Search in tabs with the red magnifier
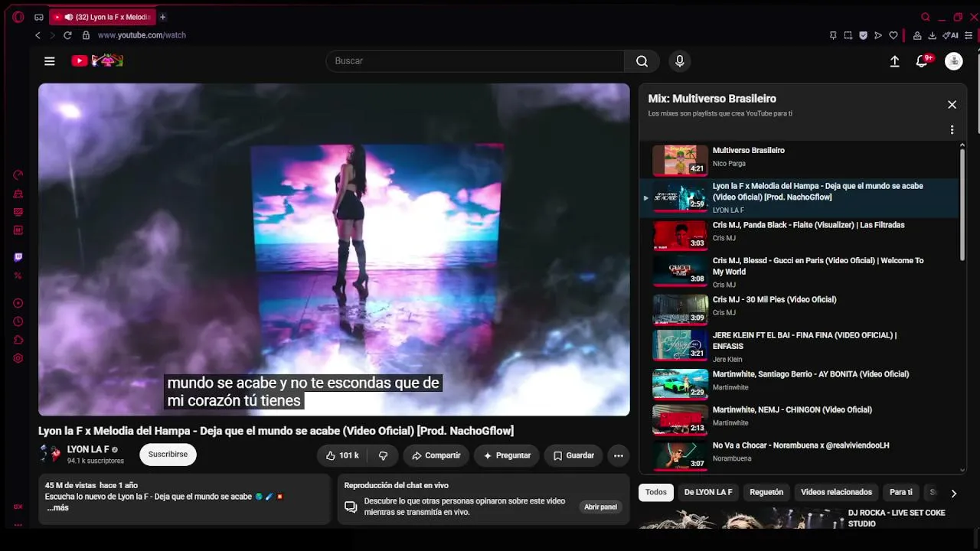The height and width of the screenshot is (551, 980). [926, 17]
